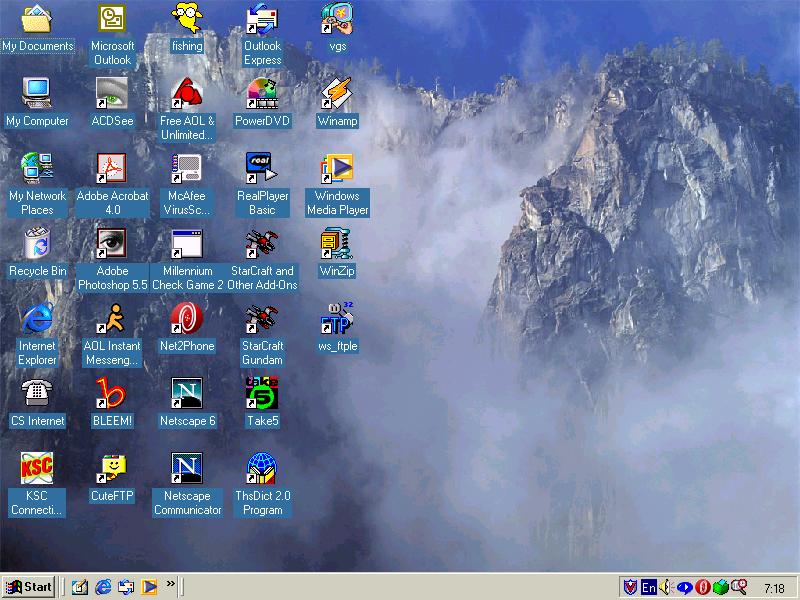Select the fishing desktop icon
The height and width of the screenshot is (600, 800).
(x=187, y=18)
